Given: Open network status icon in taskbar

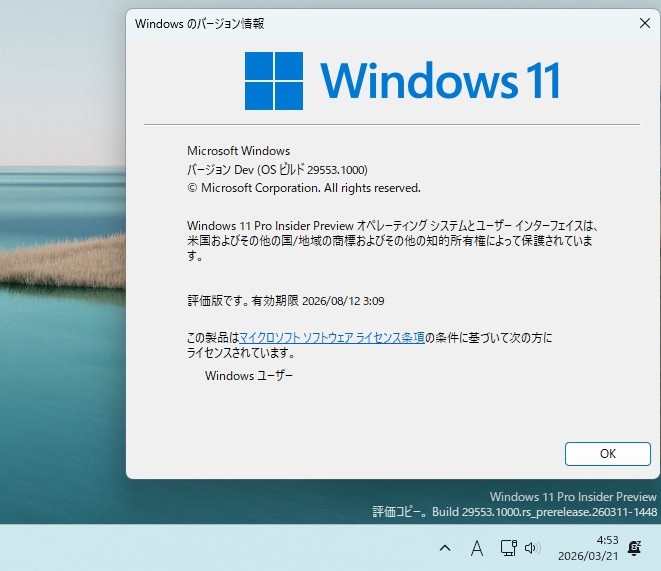Looking at the screenshot, I should tap(508, 548).
